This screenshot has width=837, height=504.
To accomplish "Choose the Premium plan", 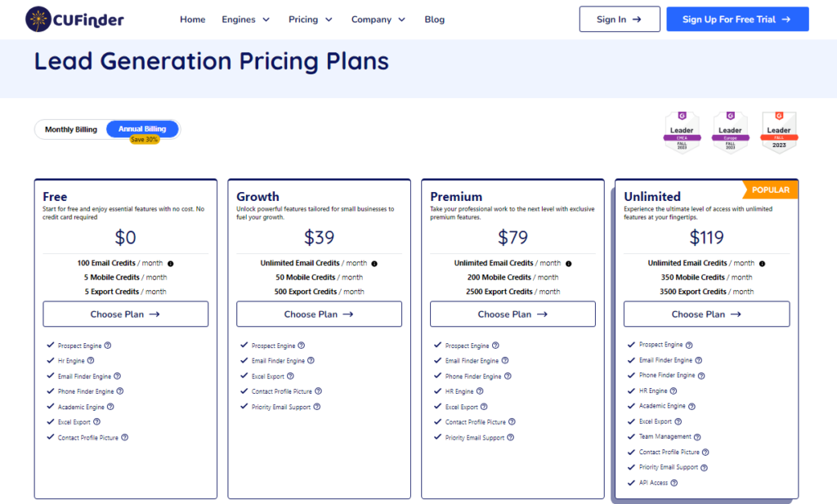I will tap(512, 314).
